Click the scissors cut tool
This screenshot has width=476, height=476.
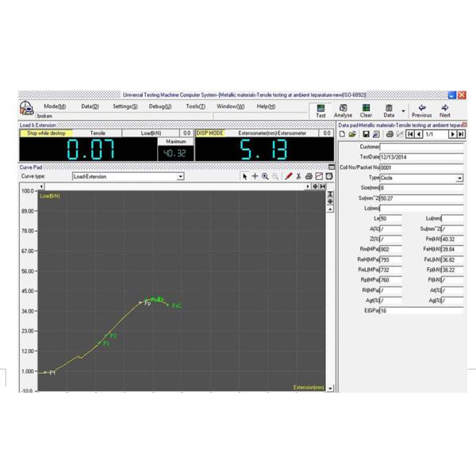coord(298,176)
